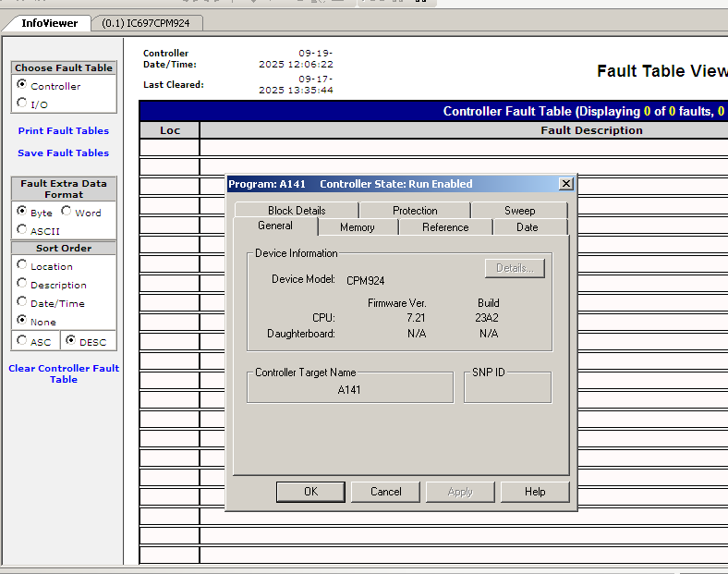The width and height of the screenshot is (728, 574).
Task: Switch to the Memory tab
Action: click(357, 227)
